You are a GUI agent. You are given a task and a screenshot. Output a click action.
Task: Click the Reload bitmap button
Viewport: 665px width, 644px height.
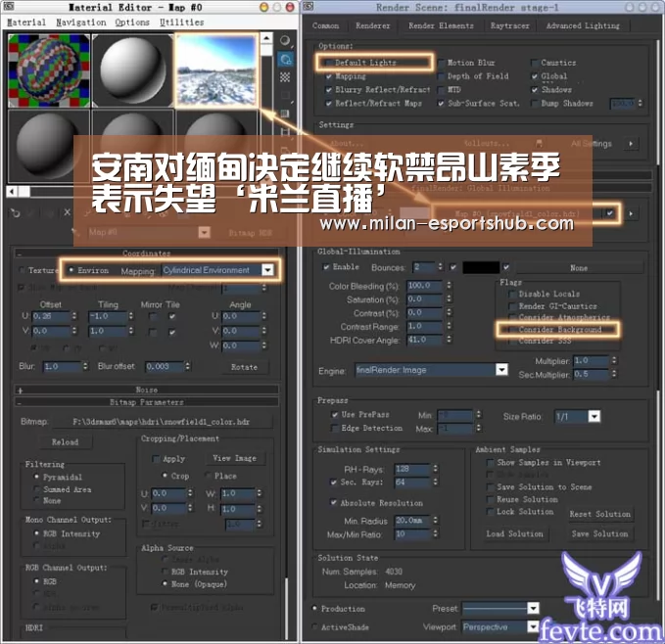[65, 442]
